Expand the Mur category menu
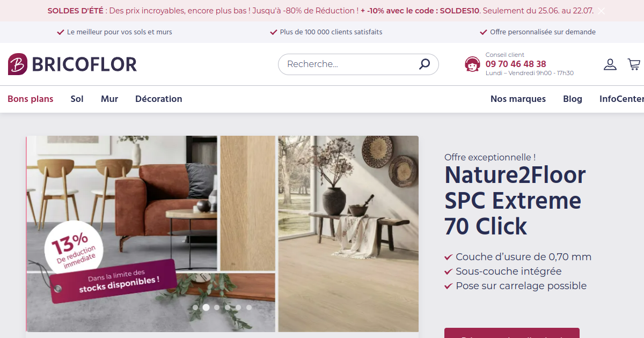Image resolution: width=644 pixels, height=338 pixels. click(x=109, y=99)
